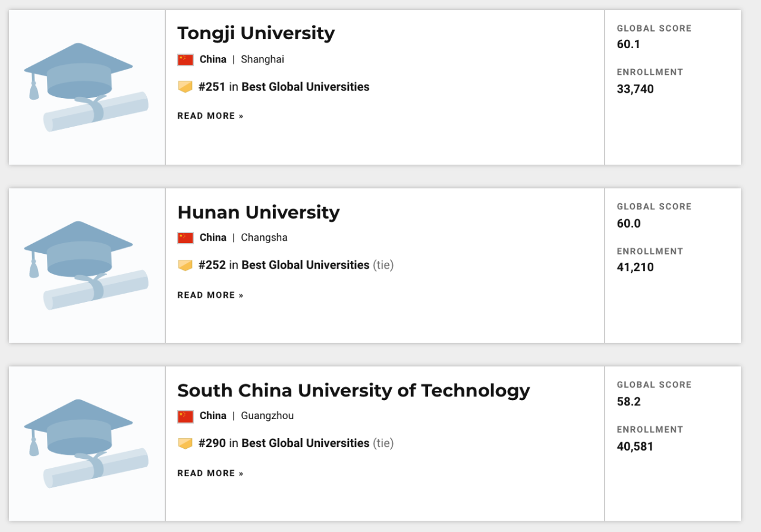The height and width of the screenshot is (532, 761).
Task: Click the ribbon badge icon next to #251
Action: (x=185, y=86)
